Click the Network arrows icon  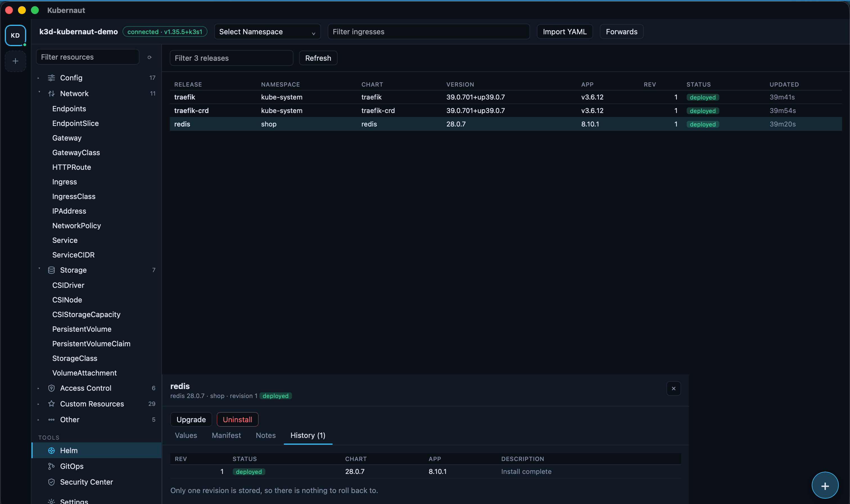pos(51,94)
